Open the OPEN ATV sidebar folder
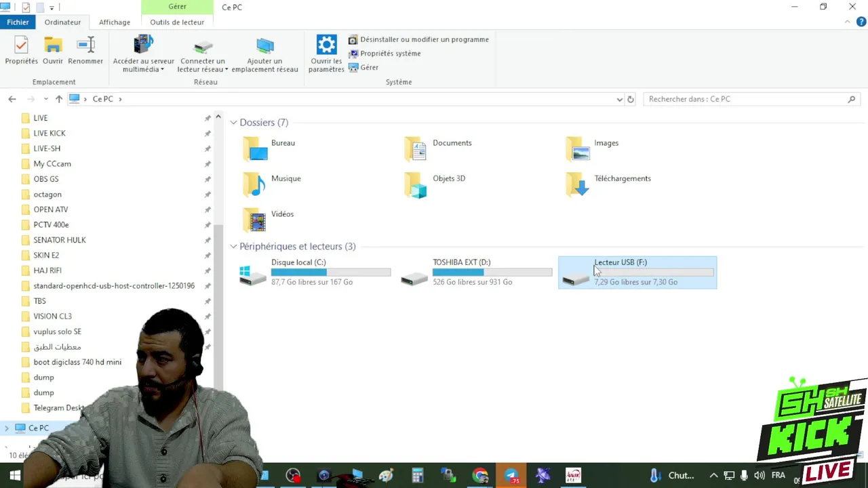Image resolution: width=868 pixels, height=488 pixels. tap(51, 209)
